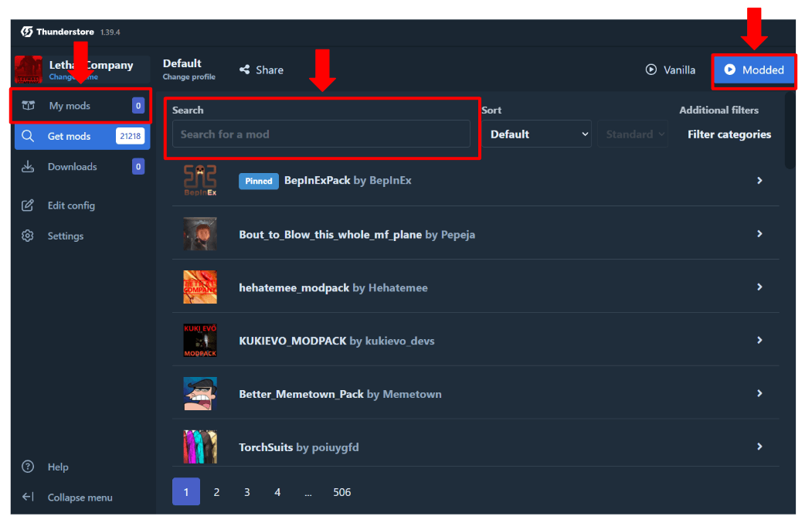
Task: Go to page 1 of mods
Action: click(186, 492)
